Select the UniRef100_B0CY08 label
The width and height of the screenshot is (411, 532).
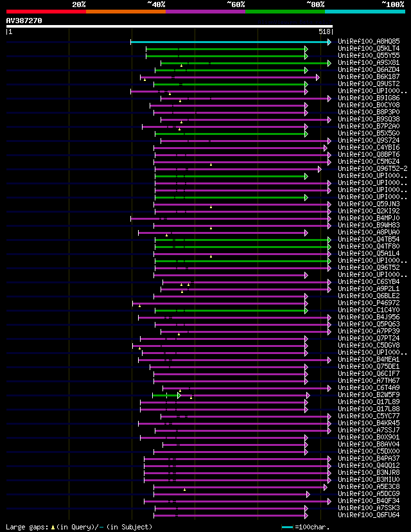point(369,105)
